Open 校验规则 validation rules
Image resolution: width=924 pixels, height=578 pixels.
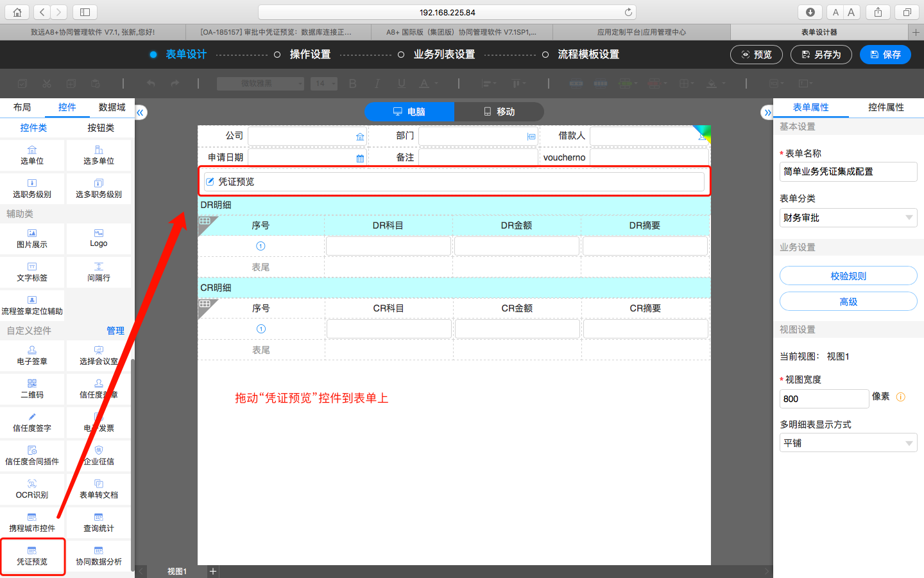pos(848,276)
